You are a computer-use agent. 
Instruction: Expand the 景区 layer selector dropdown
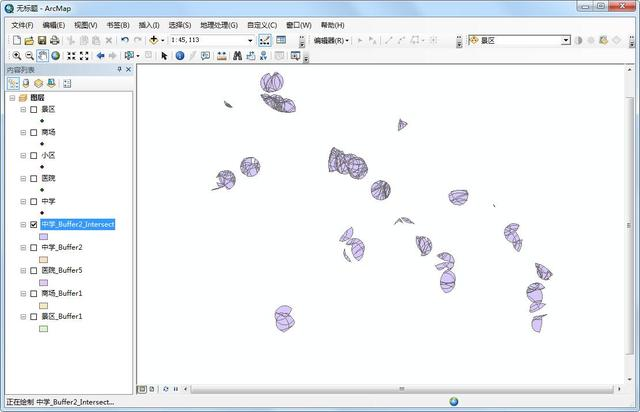coord(566,40)
